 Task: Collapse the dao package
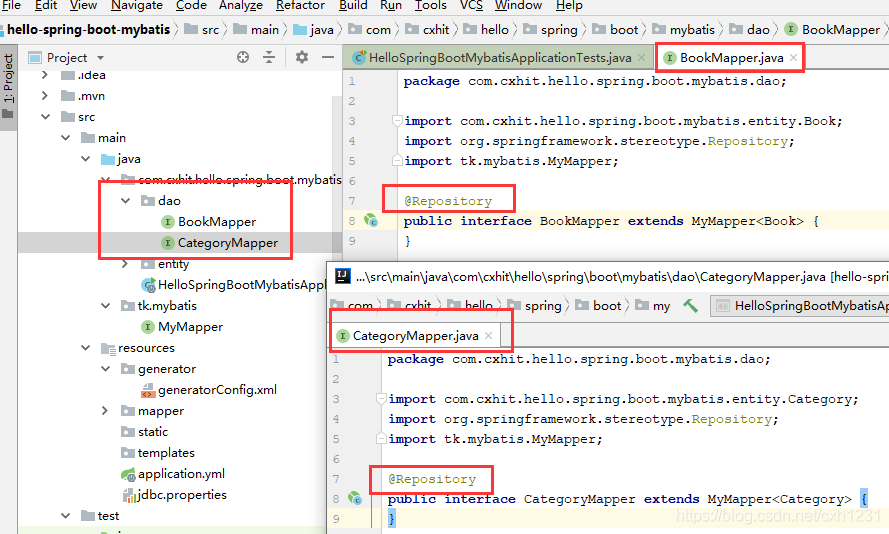126,201
